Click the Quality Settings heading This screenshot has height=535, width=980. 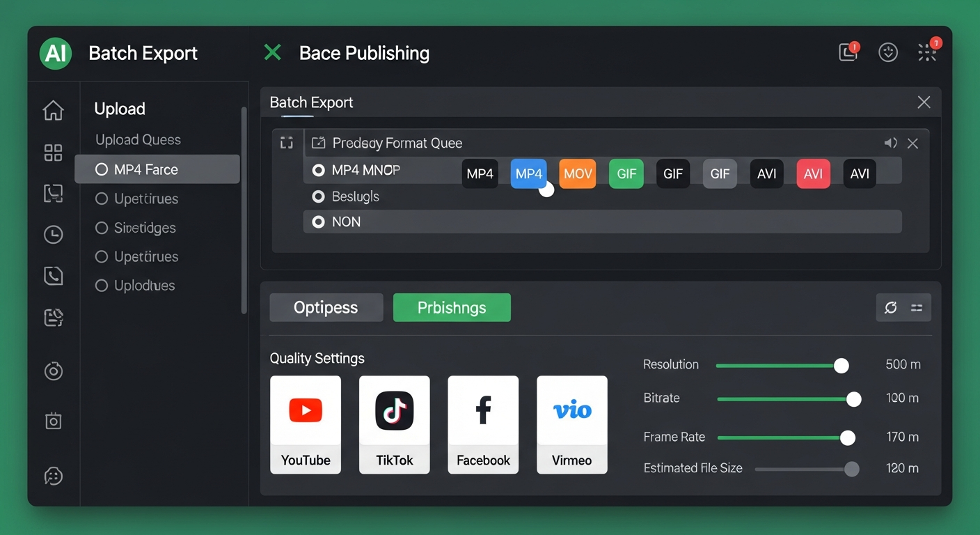[x=317, y=358]
